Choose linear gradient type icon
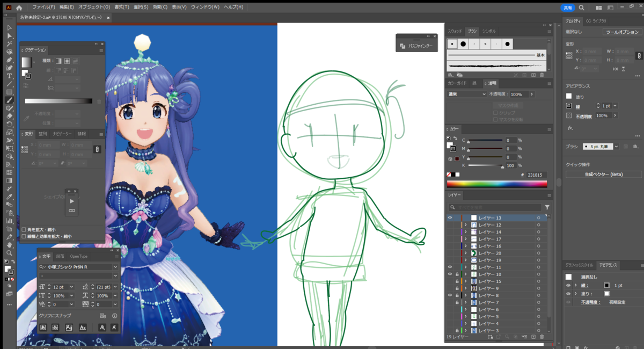Screen dimensions: 644x349 [58, 61]
